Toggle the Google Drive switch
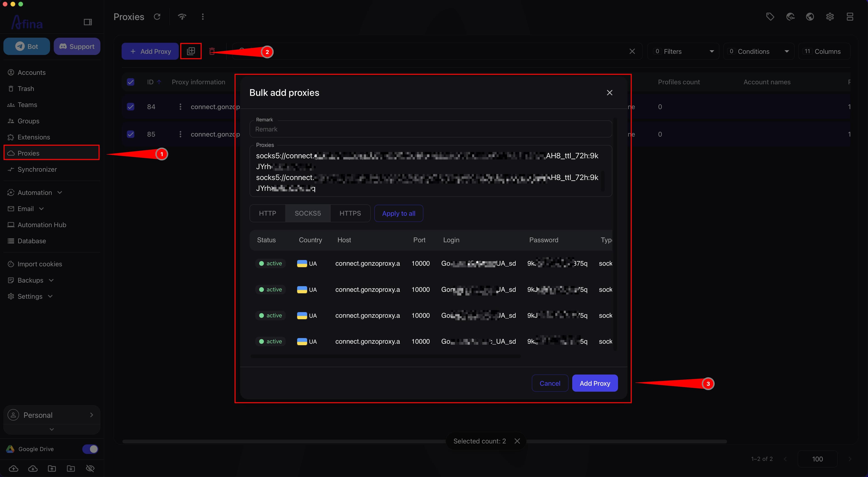This screenshot has height=477, width=868. pos(90,449)
